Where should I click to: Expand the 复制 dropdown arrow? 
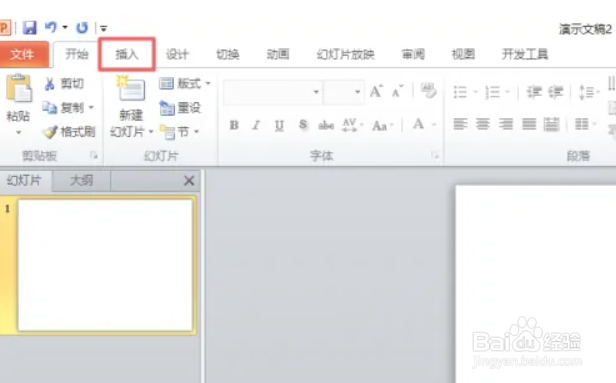pos(91,107)
